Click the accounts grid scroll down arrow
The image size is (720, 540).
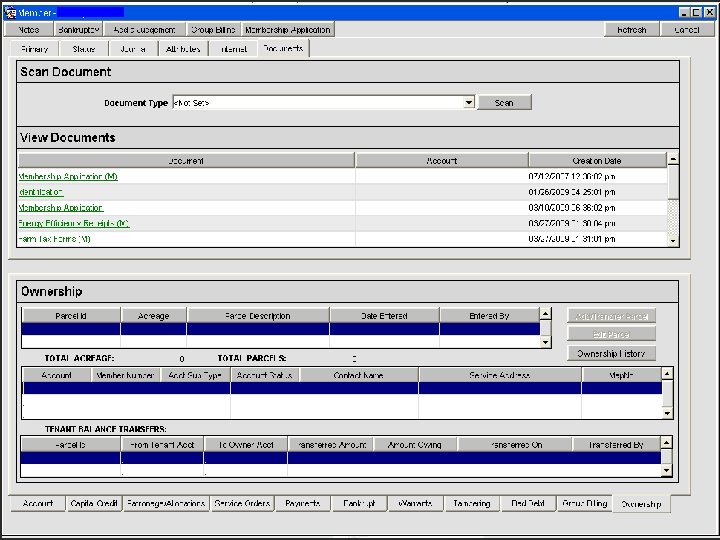pyautogui.click(x=667, y=413)
